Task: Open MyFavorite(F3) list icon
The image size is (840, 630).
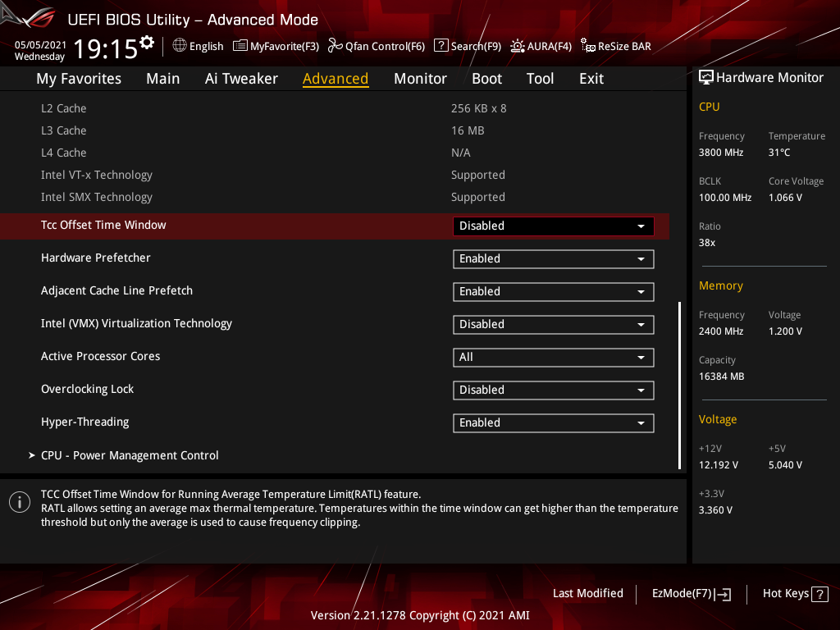Action: tap(240, 46)
